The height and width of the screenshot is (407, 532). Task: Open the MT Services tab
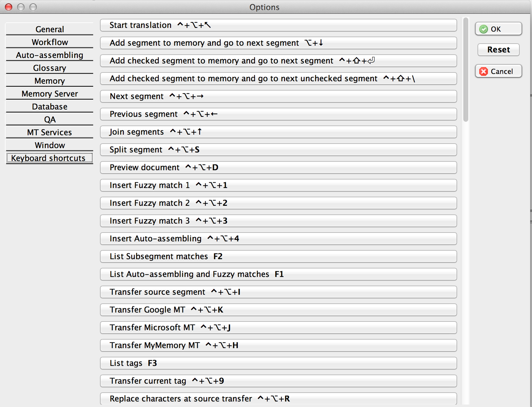click(50, 132)
